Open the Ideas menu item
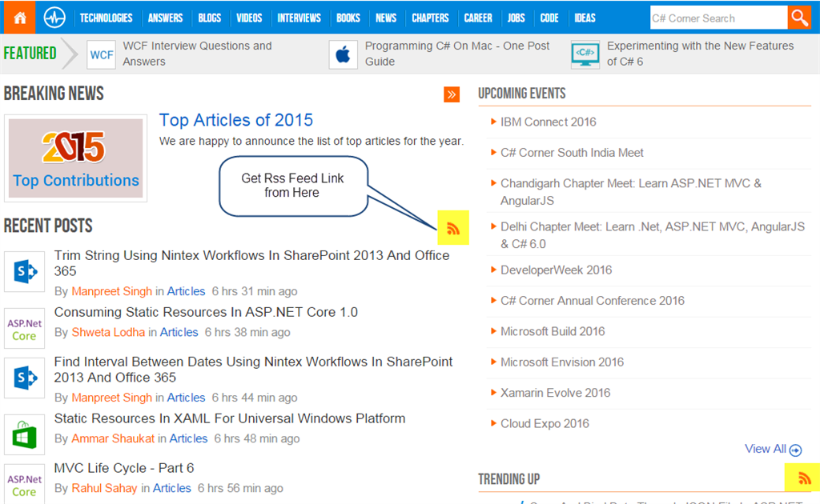Image resolution: width=820 pixels, height=504 pixels. coord(585,18)
